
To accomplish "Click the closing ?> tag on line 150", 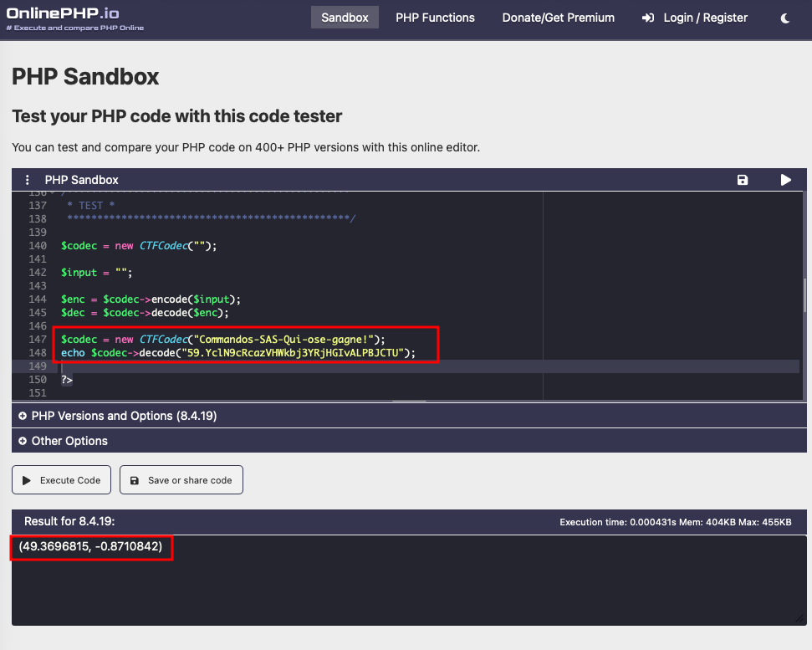I will tap(67, 380).
